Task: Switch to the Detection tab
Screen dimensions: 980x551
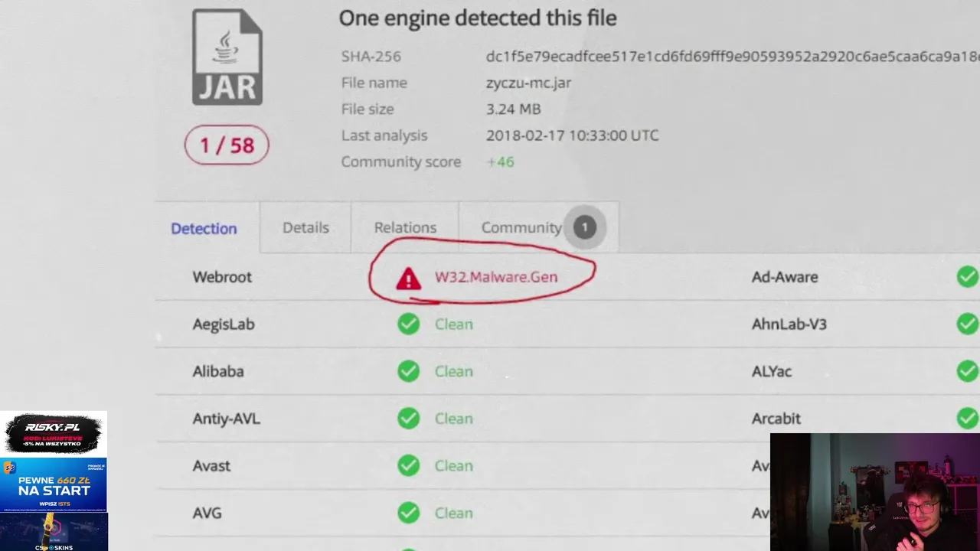Action: (204, 228)
